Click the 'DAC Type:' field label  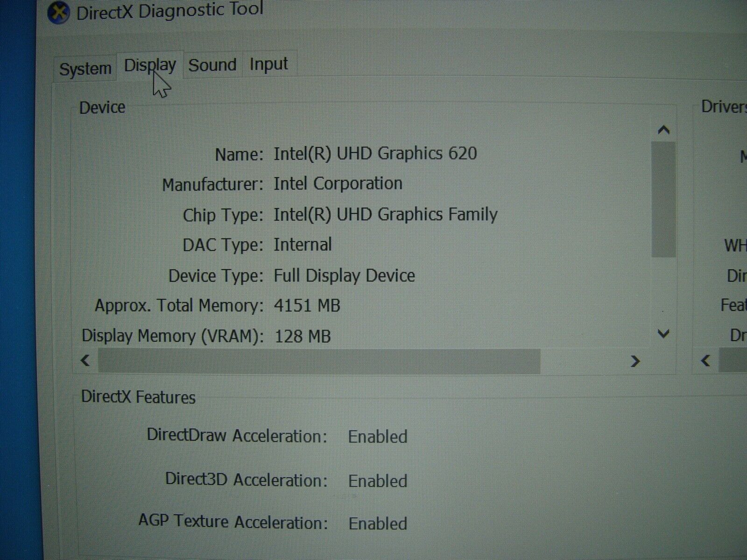(x=223, y=245)
